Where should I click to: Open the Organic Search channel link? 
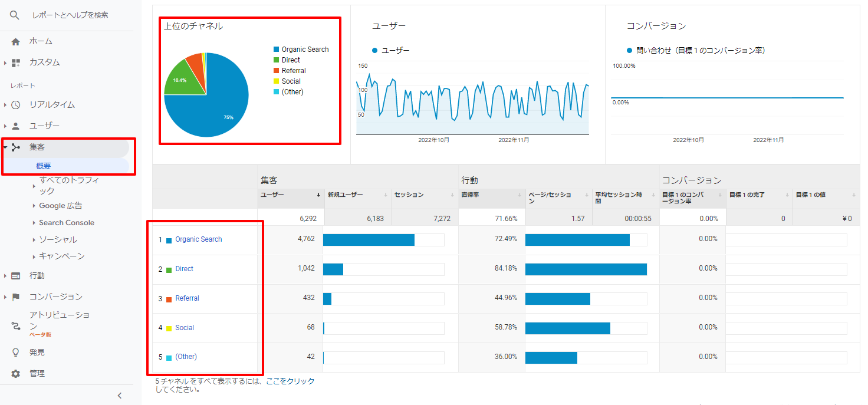tap(199, 239)
